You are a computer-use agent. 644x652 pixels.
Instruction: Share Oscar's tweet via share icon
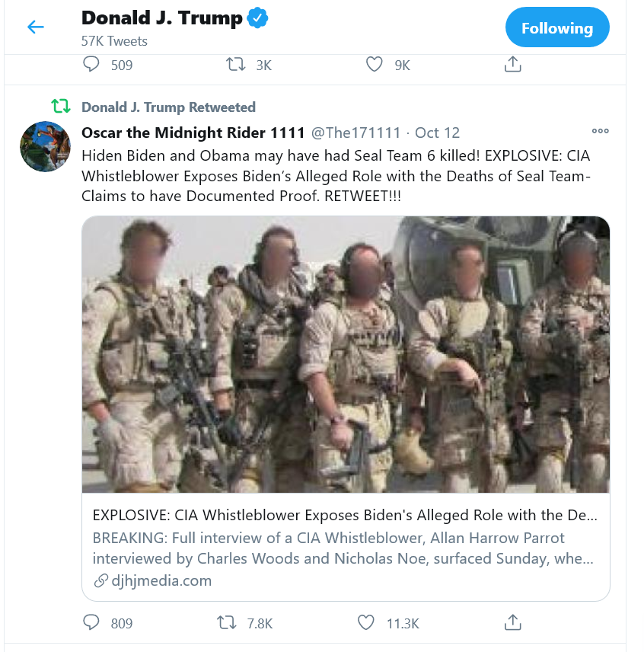pos(513,623)
